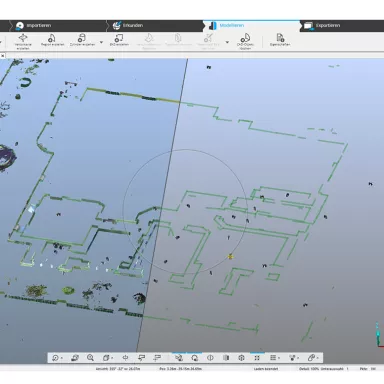
Task: Open dropdown arrow after the greyed-out ribbon tools
Action: pos(227,42)
